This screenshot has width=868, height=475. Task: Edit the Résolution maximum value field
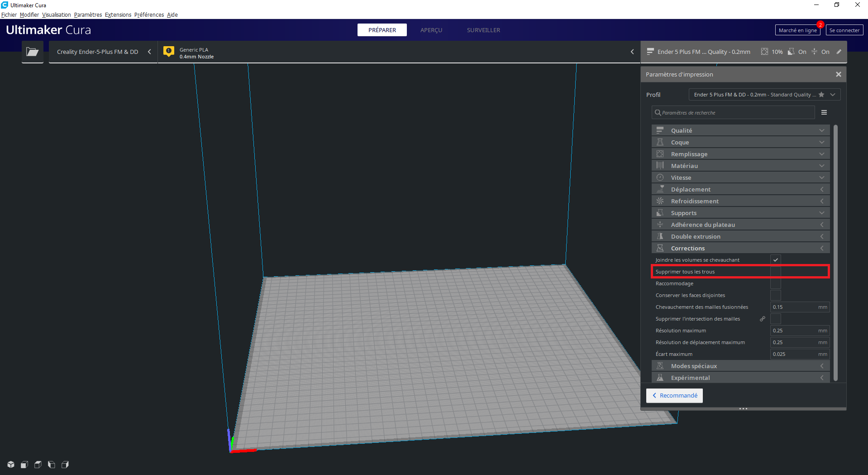[800, 331]
